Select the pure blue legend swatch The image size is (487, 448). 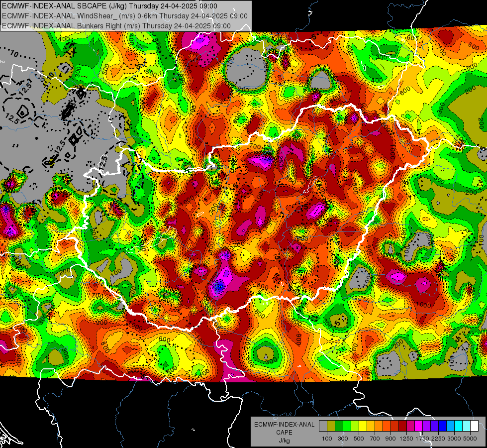[x=443, y=426]
